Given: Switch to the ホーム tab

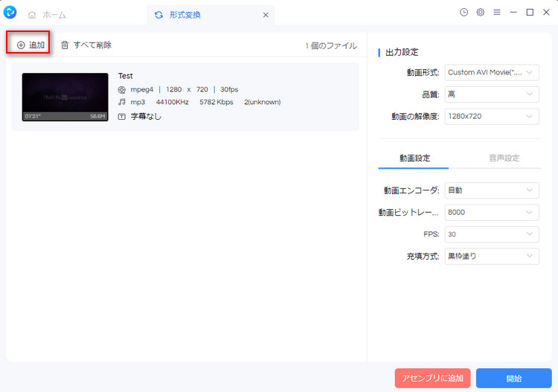Looking at the screenshot, I should (51, 15).
